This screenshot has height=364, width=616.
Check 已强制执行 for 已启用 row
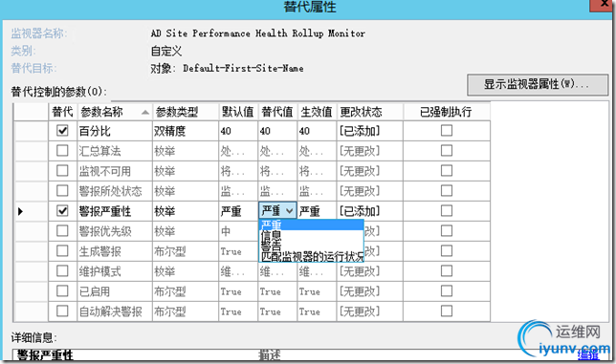click(x=447, y=291)
